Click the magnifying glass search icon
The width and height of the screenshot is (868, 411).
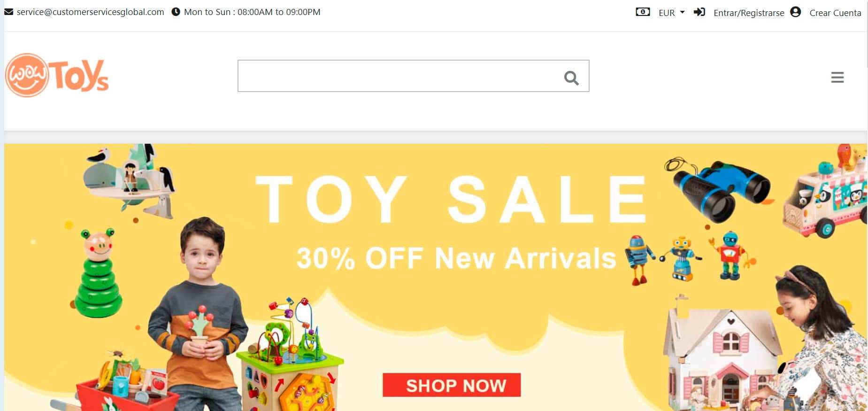[x=571, y=78]
